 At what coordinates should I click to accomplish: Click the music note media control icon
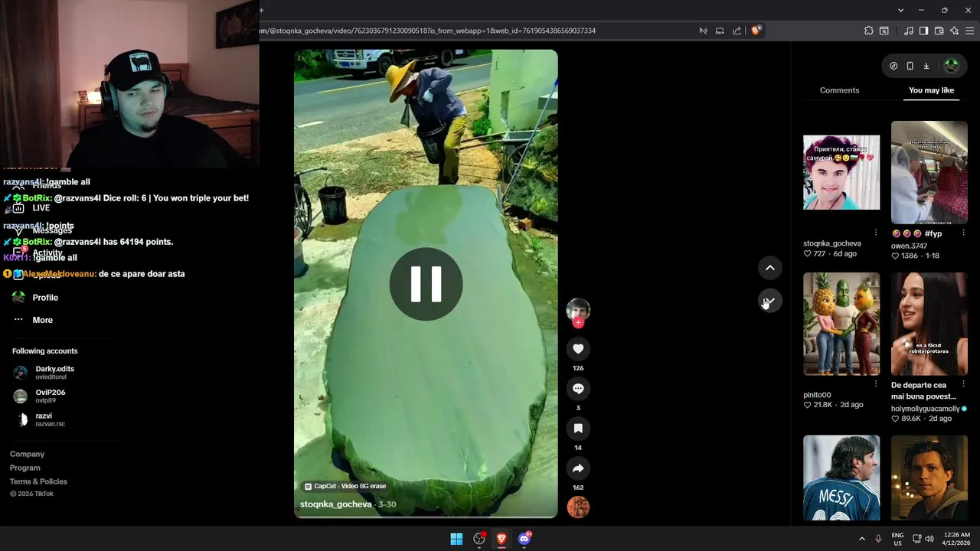(909, 31)
